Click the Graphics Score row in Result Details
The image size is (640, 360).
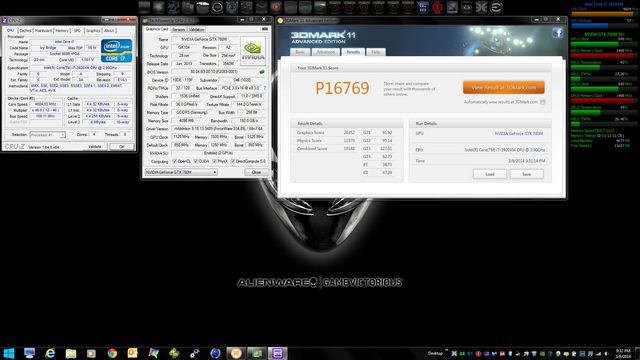pos(326,133)
